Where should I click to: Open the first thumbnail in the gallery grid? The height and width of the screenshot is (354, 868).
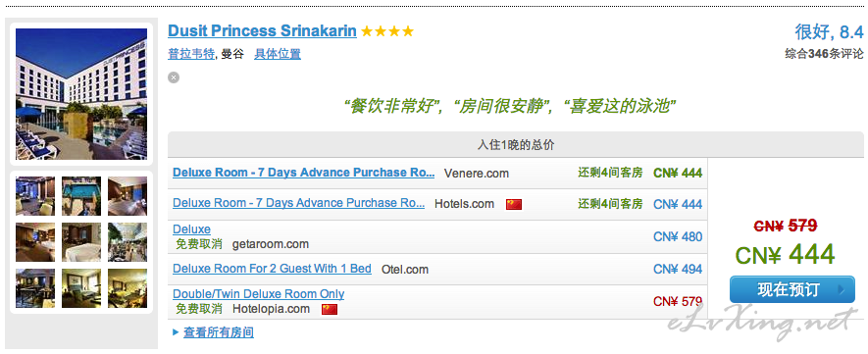pyautogui.click(x=35, y=196)
